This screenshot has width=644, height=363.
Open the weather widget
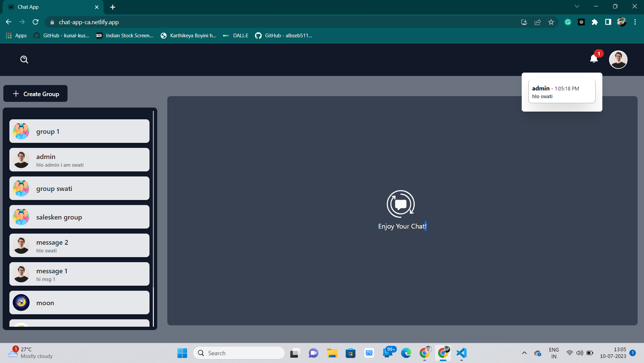click(30, 353)
